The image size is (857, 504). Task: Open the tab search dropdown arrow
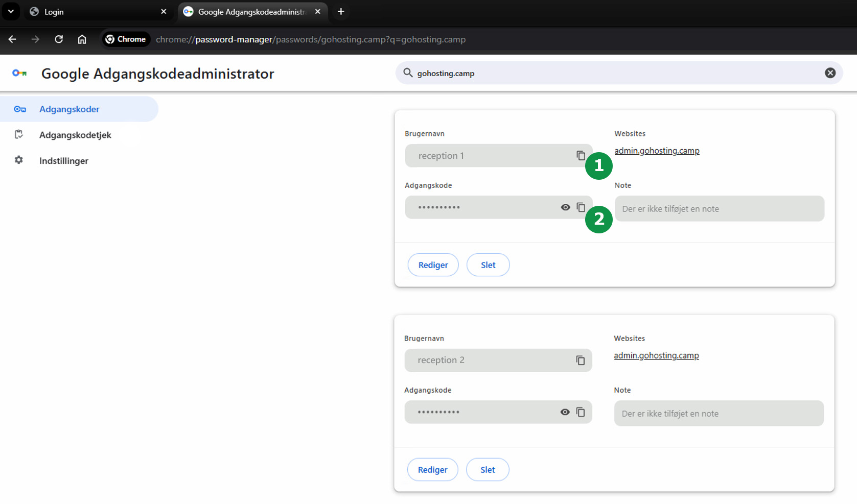pos(11,11)
